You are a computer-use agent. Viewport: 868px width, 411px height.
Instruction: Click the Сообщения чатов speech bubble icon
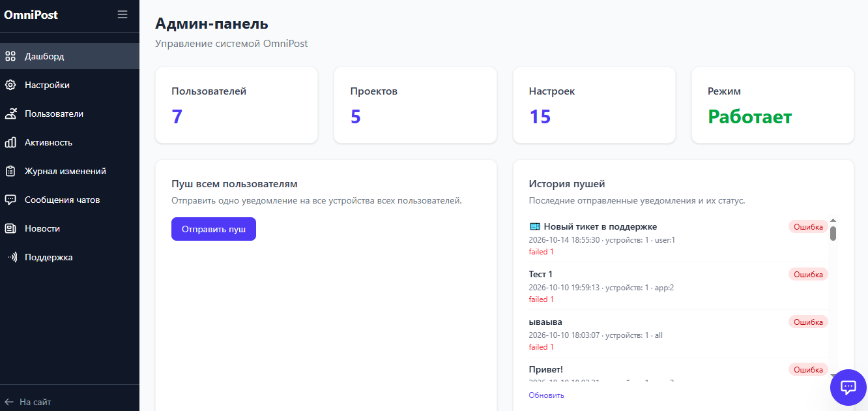[x=10, y=200]
